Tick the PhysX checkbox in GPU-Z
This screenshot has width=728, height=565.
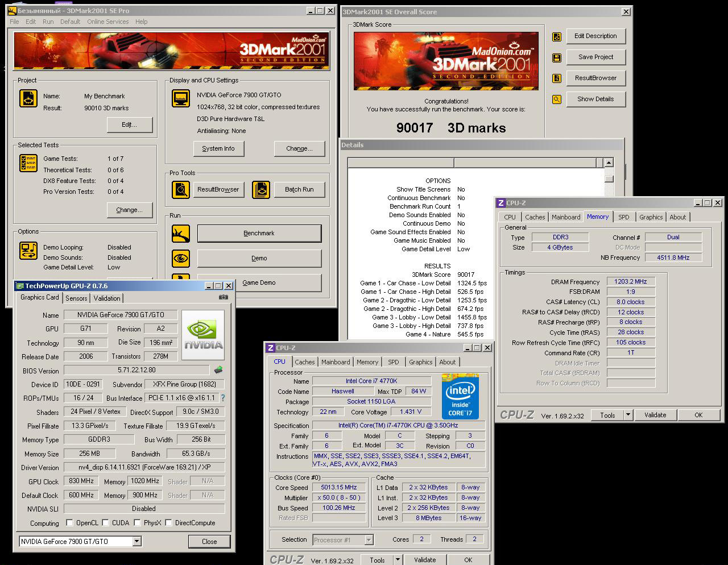[x=137, y=523]
